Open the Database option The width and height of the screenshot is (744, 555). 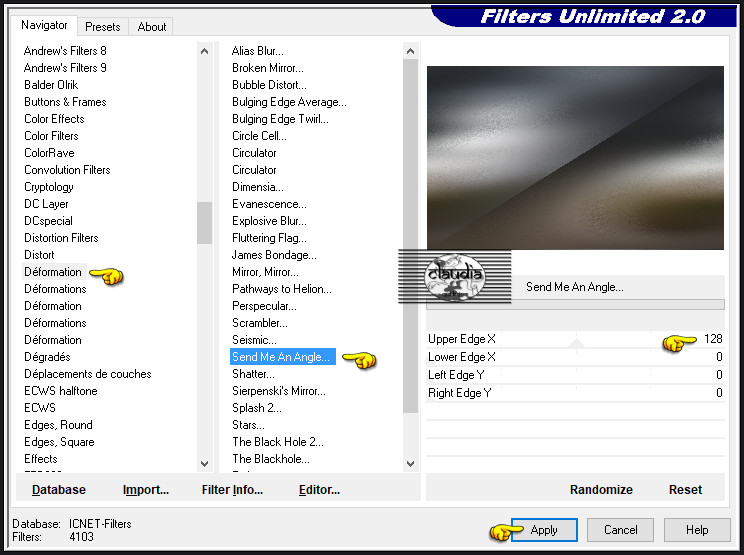click(59, 490)
